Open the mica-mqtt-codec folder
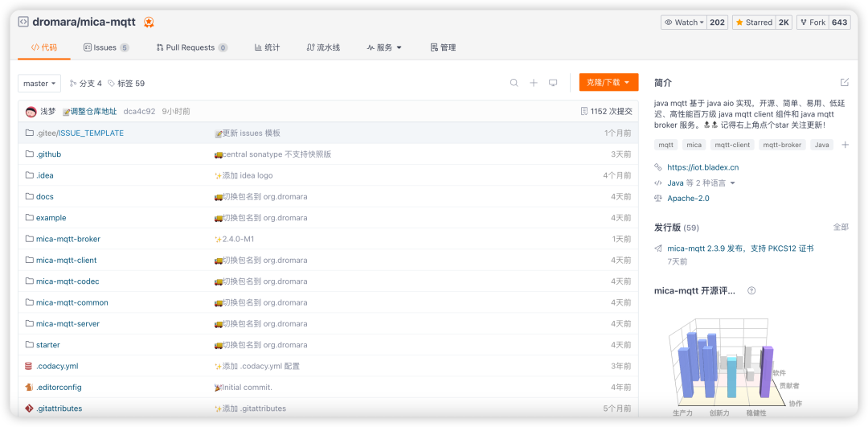 pyautogui.click(x=68, y=281)
